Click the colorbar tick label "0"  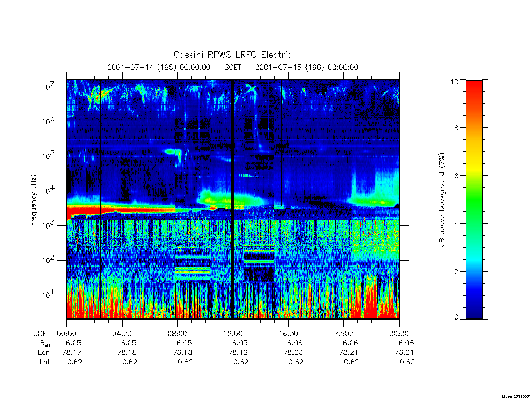(x=456, y=317)
